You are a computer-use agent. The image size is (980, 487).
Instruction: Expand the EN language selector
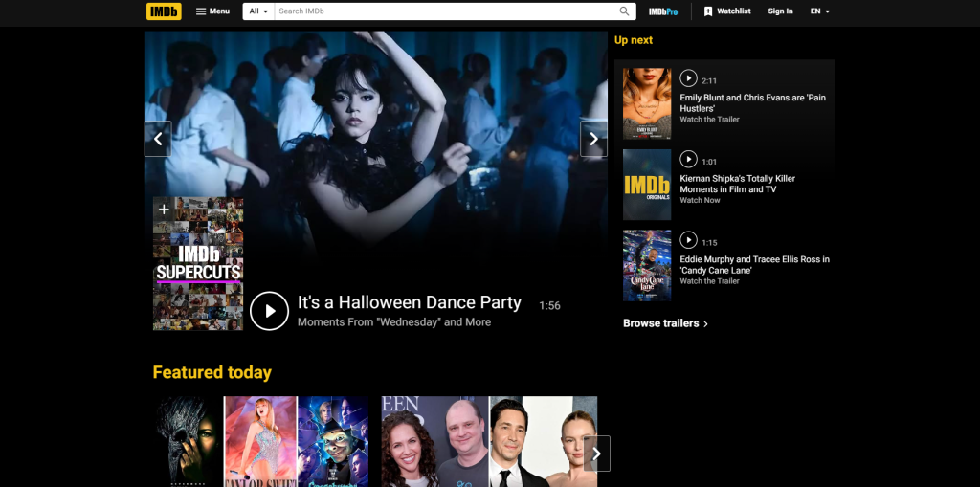[820, 11]
